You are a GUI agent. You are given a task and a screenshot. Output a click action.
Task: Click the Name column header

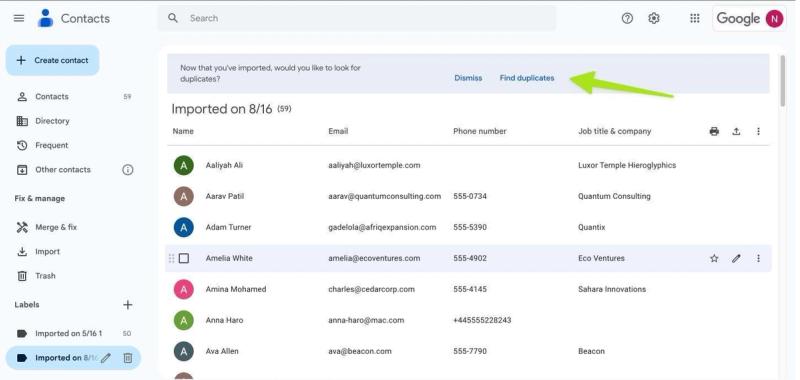click(x=183, y=132)
